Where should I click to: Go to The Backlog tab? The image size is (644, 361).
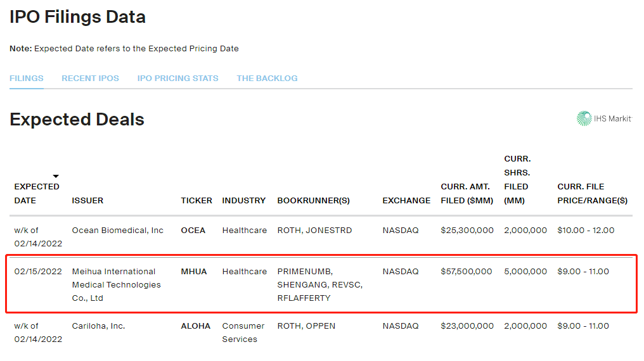click(x=267, y=79)
